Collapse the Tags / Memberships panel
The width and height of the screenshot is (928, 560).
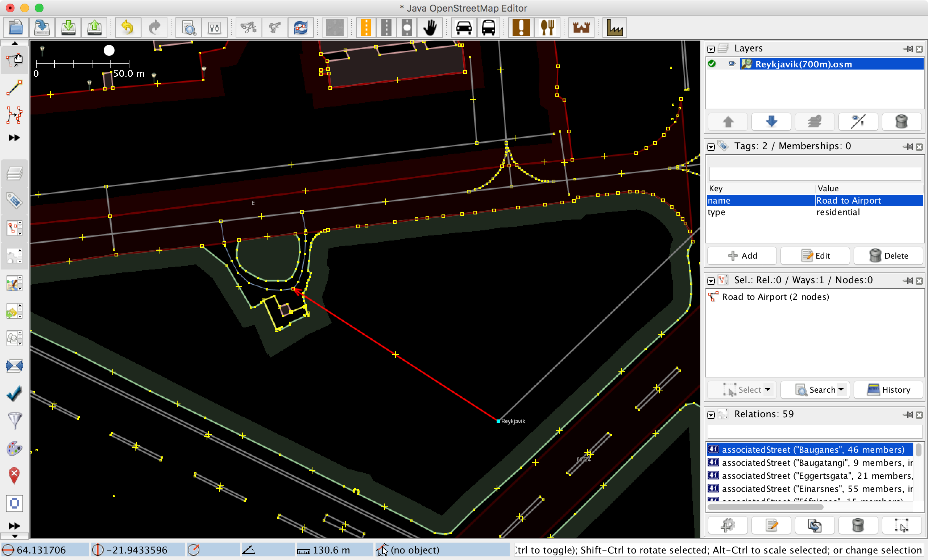710,147
